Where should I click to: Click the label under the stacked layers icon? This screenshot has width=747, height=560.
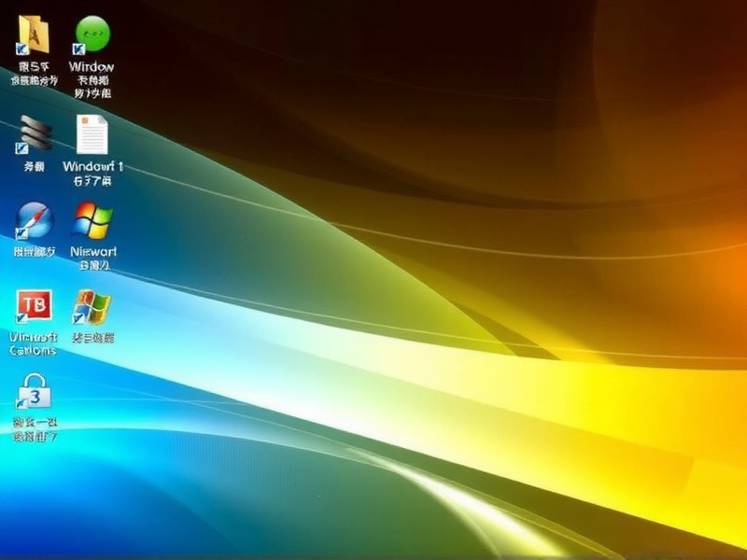pos(35,166)
